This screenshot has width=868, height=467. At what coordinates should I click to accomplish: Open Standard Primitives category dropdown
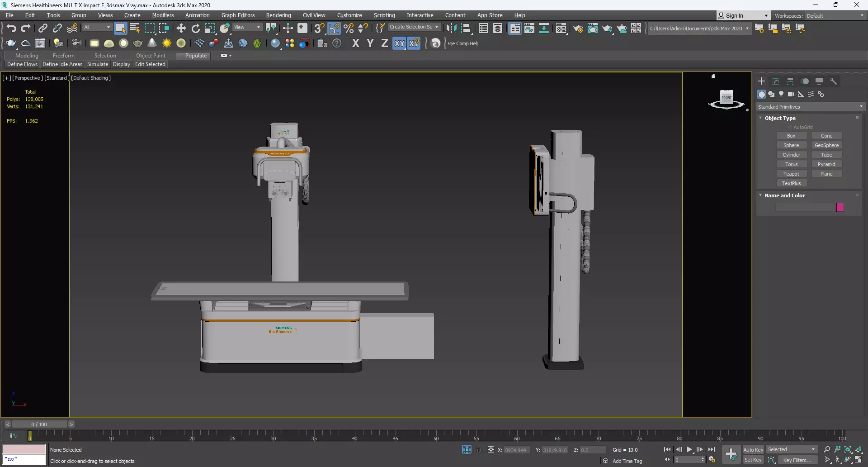811,107
